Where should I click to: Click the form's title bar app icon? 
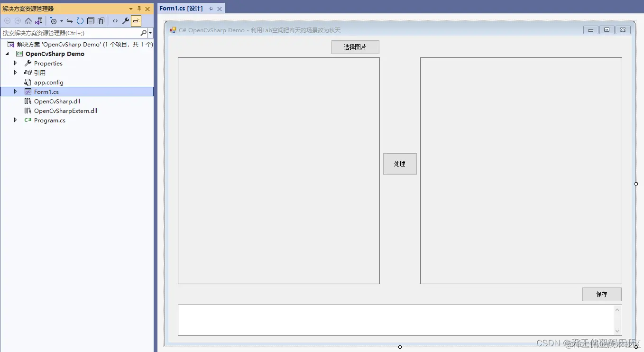pos(173,30)
